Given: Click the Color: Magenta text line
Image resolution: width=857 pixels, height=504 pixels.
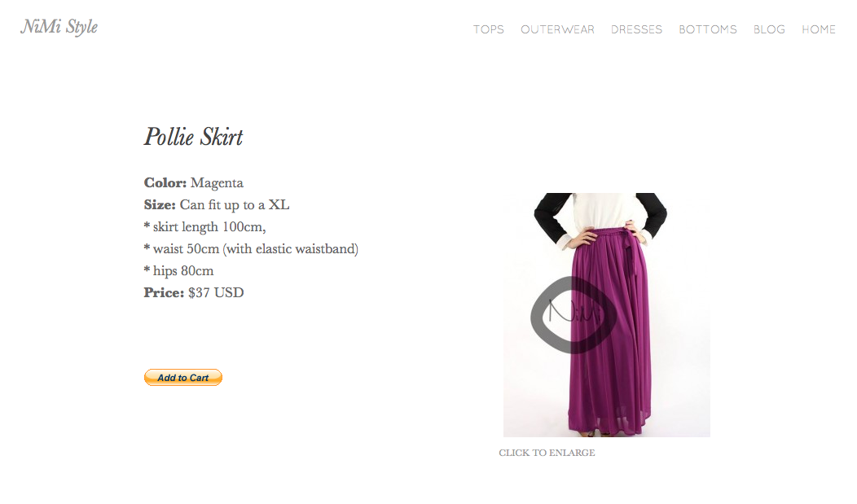Looking at the screenshot, I should pyautogui.click(x=194, y=183).
